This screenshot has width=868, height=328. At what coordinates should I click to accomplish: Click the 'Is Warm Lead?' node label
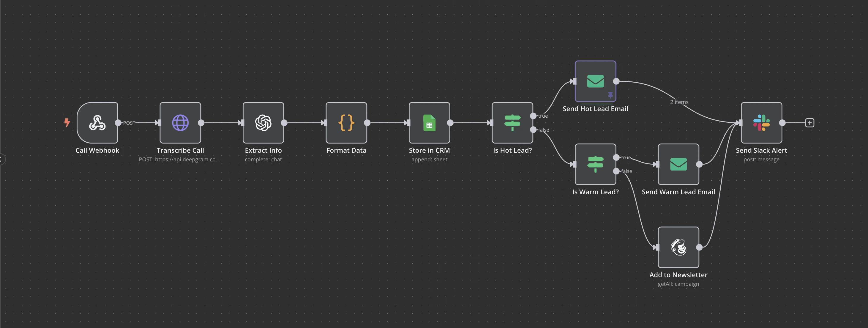point(595,192)
